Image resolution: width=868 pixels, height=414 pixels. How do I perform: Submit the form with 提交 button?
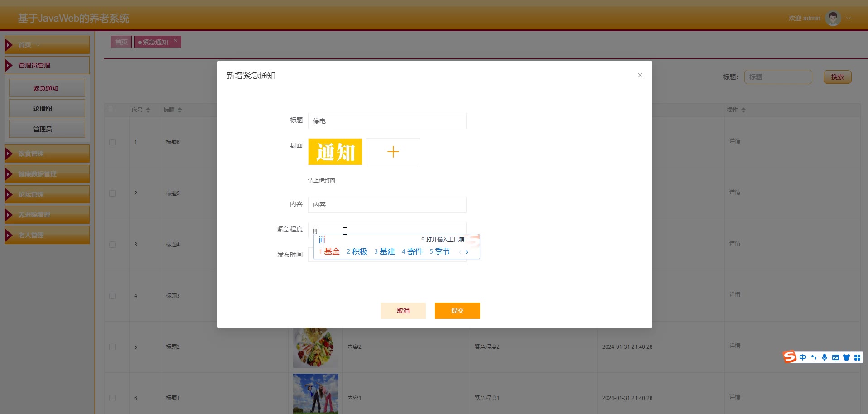tap(458, 311)
